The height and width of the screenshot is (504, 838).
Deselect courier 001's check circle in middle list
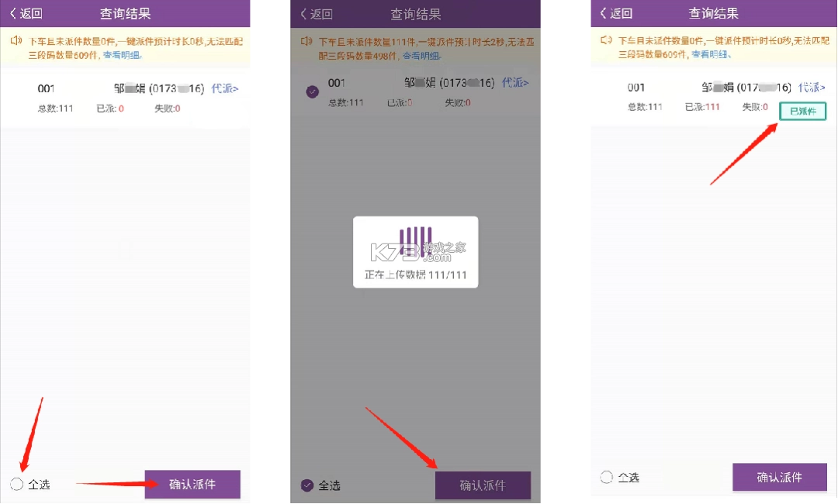click(312, 91)
